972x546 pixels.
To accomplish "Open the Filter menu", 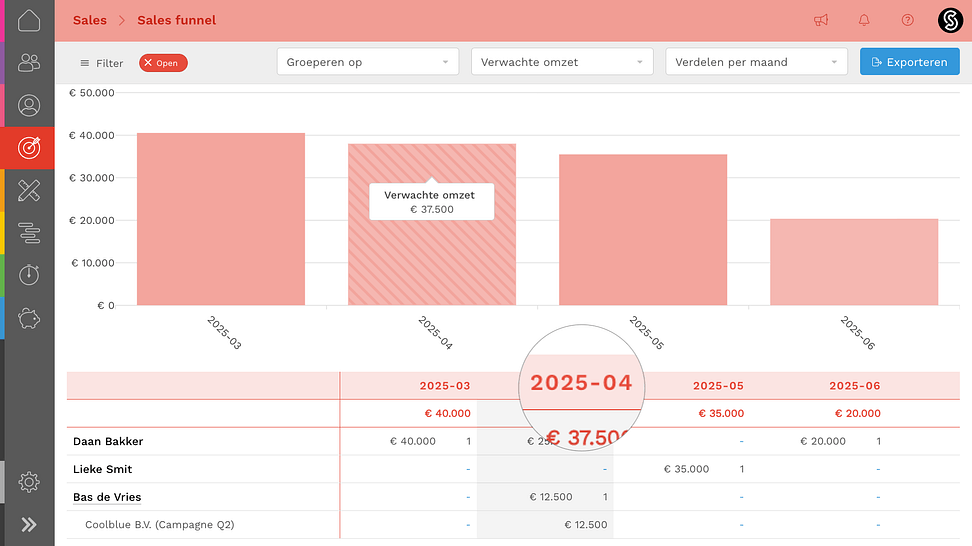I will point(102,63).
